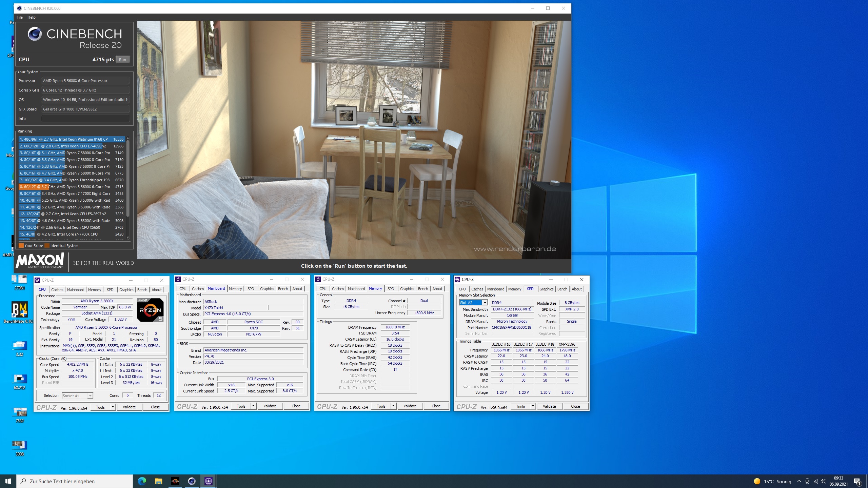
Task: Click the Cinebench window title bar icon
Action: (19, 8)
